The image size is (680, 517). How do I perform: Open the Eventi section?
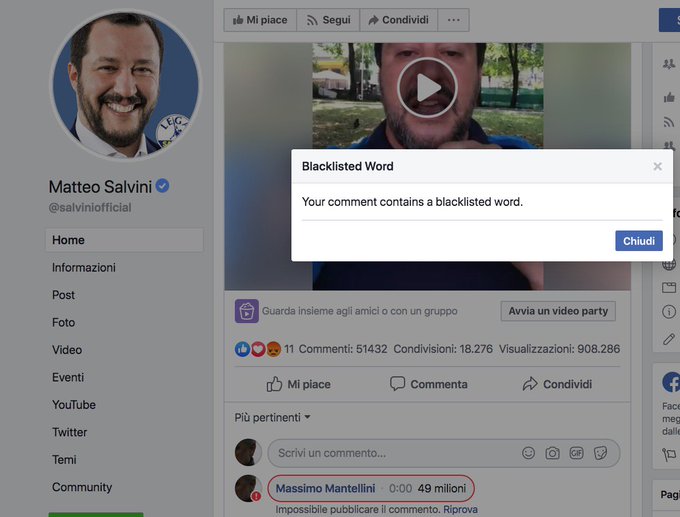pyautogui.click(x=68, y=377)
